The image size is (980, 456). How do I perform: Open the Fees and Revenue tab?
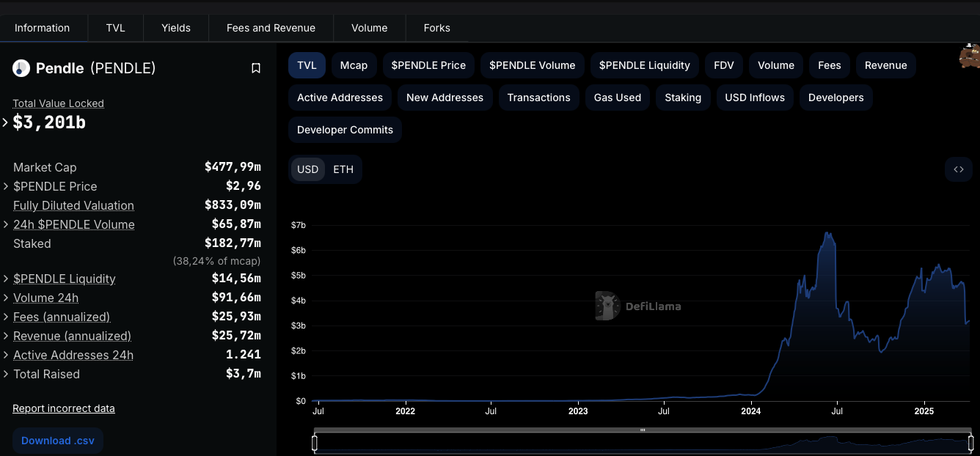click(271, 28)
